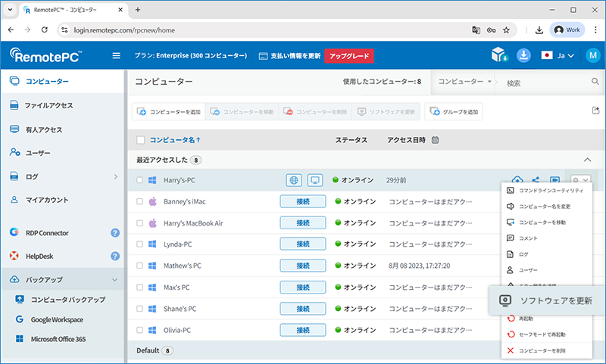
Task: Click 接続 for Banney's iMac
Action: point(303,201)
